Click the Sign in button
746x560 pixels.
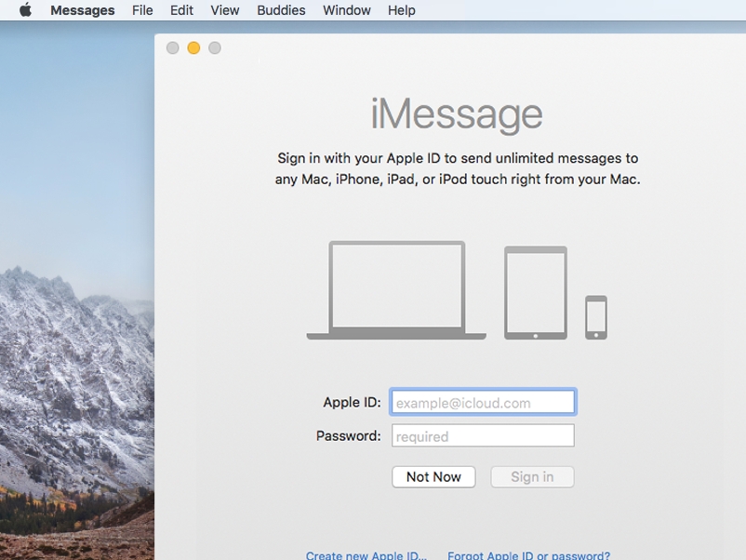pos(532,476)
